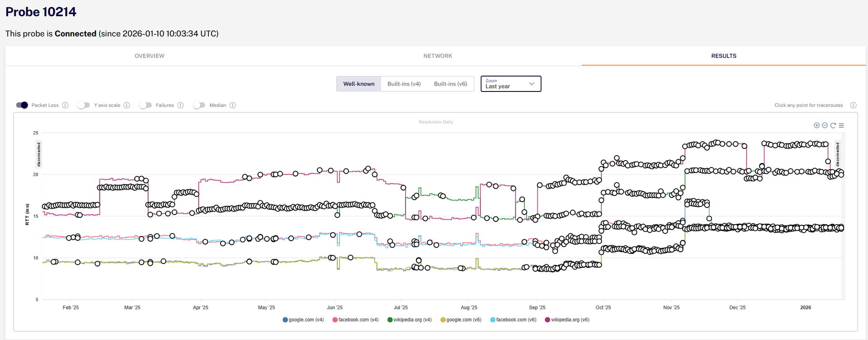Click info icon next to Failures
This screenshot has height=340, width=868.
pyautogui.click(x=180, y=105)
